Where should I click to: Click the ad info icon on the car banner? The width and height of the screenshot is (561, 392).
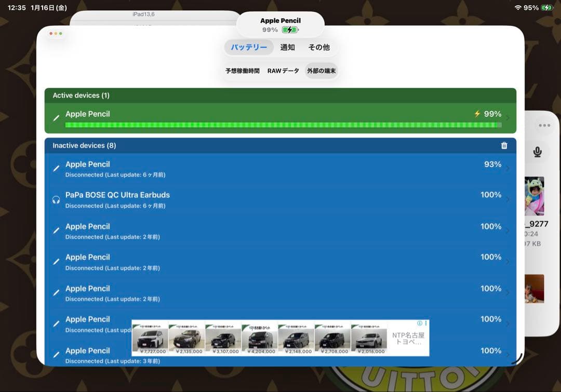420,323
